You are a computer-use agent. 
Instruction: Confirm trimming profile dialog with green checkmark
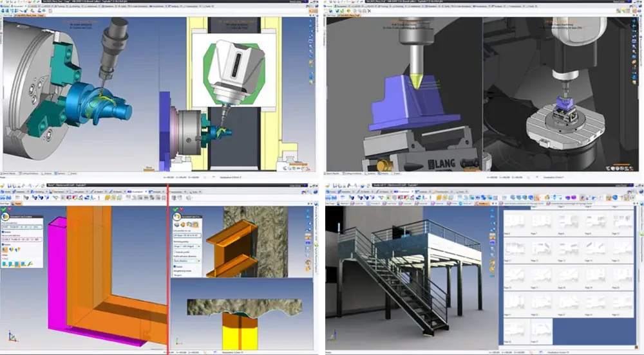[x=175, y=209]
